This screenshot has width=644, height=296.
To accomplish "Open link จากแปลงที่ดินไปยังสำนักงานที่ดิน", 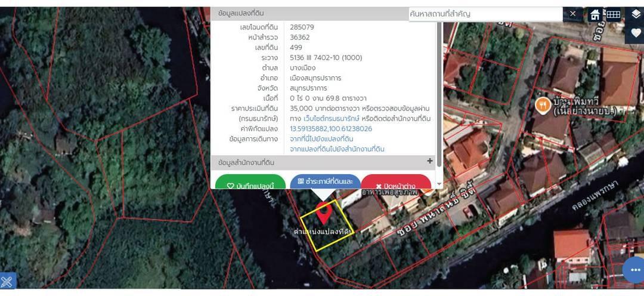I will tap(337, 149).
